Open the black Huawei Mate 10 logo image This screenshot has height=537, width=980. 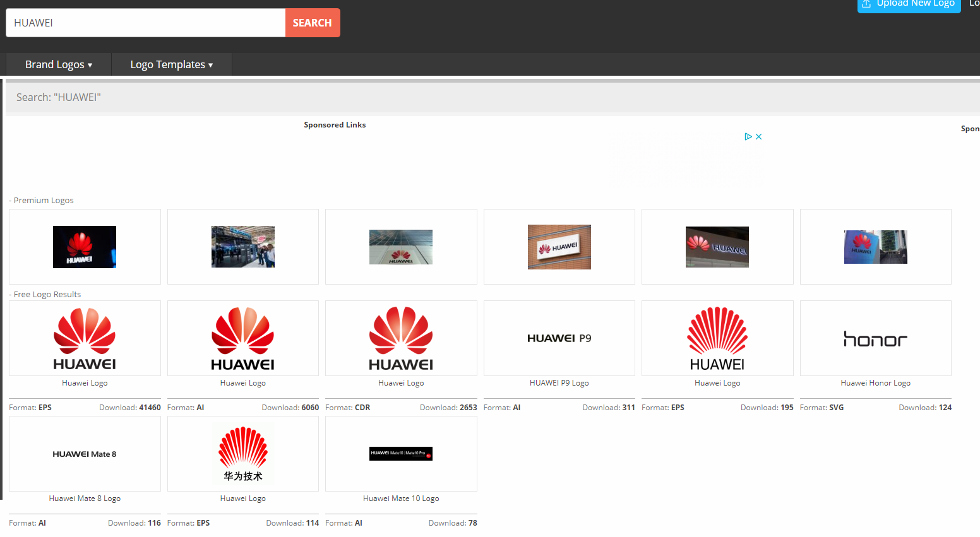point(401,454)
